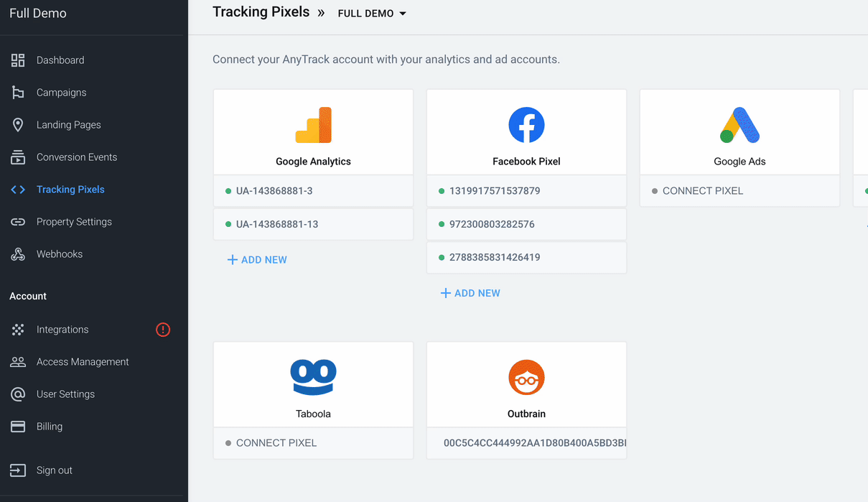Open Facebook pixel 2788385831426419
Image resolution: width=868 pixels, height=502 pixels.
526,257
